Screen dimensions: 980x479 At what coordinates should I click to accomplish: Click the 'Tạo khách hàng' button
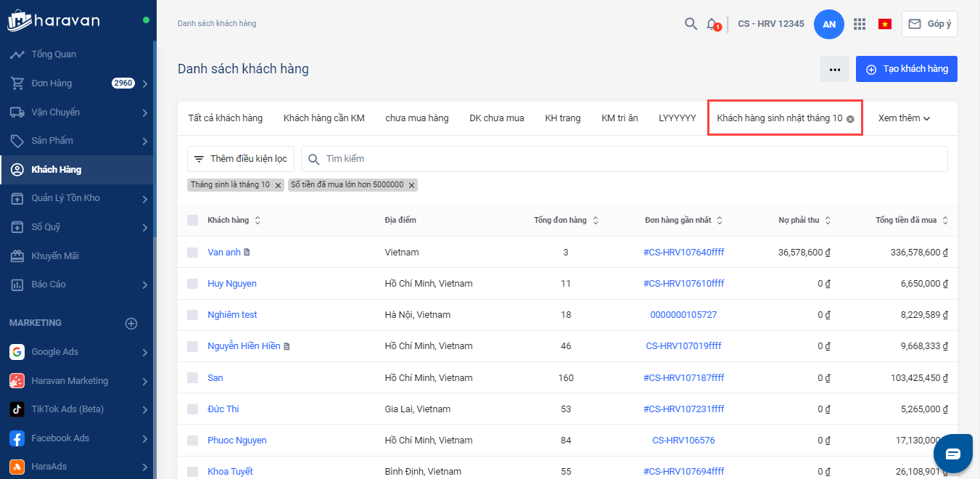pyautogui.click(x=906, y=69)
